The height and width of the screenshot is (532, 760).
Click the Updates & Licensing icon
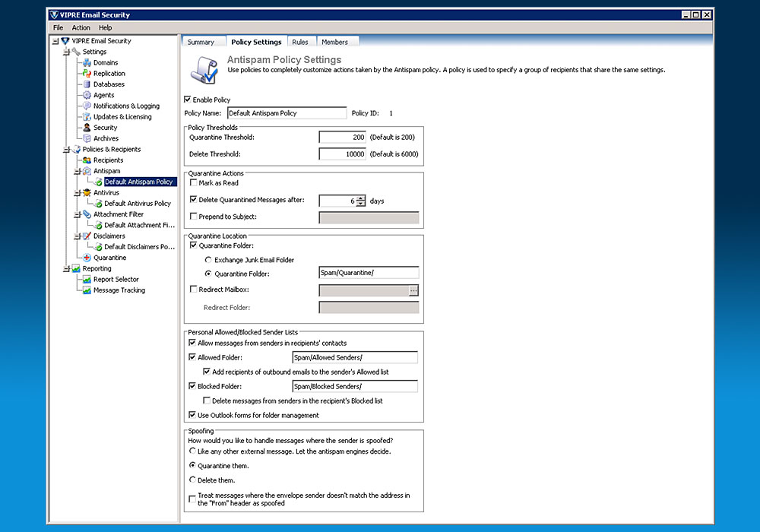coord(87,117)
